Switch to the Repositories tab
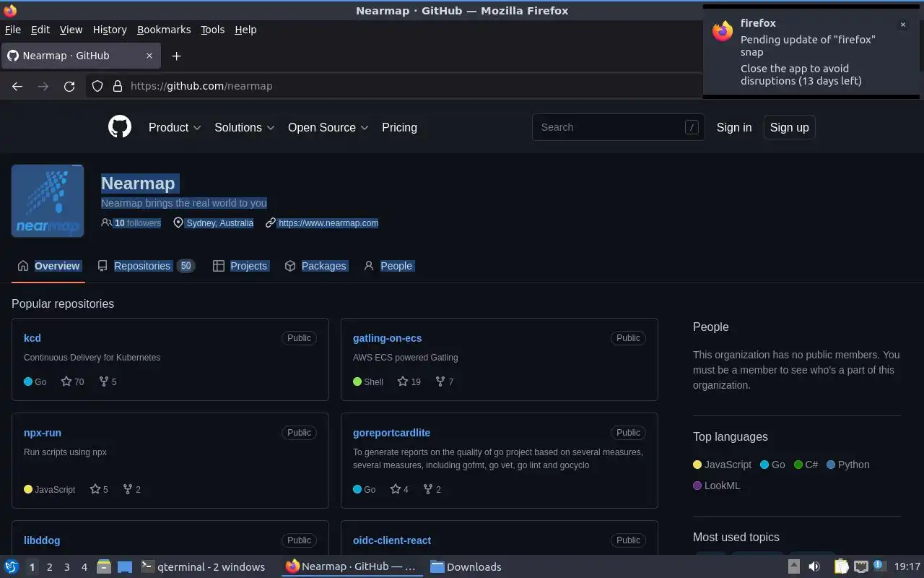The height and width of the screenshot is (578, 924). click(x=146, y=266)
